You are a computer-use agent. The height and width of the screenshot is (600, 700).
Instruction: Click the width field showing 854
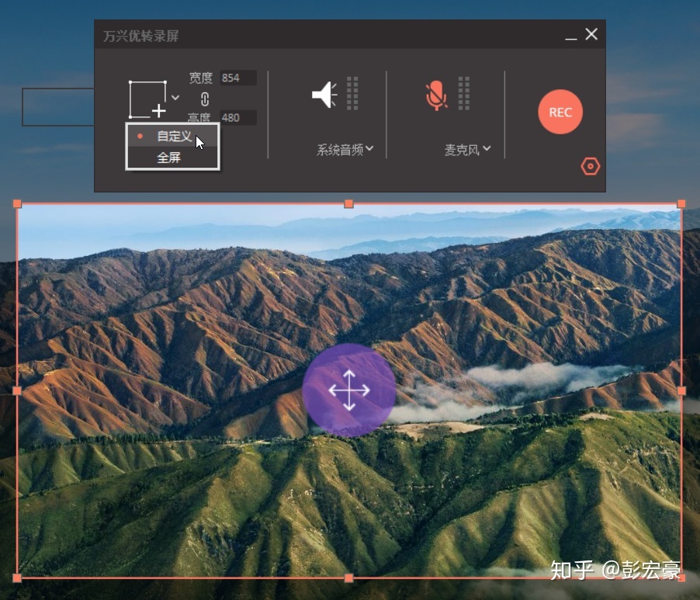click(x=238, y=78)
